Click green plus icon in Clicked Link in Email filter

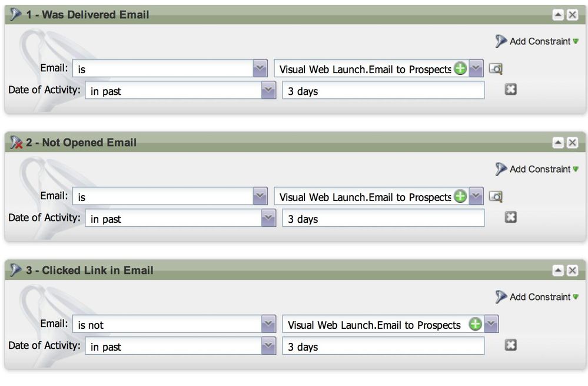click(x=475, y=324)
